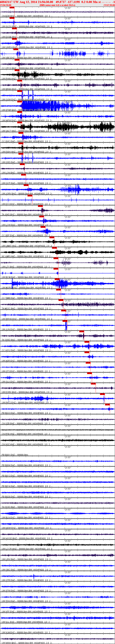Select the UW FORK BHZ trace label

(x=27, y=392)
